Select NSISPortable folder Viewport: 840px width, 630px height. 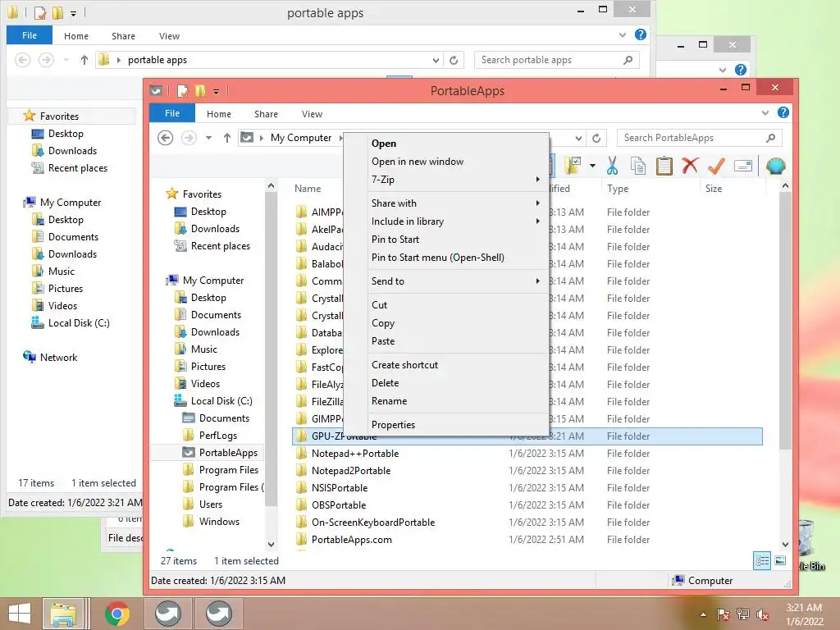tap(340, 488)
